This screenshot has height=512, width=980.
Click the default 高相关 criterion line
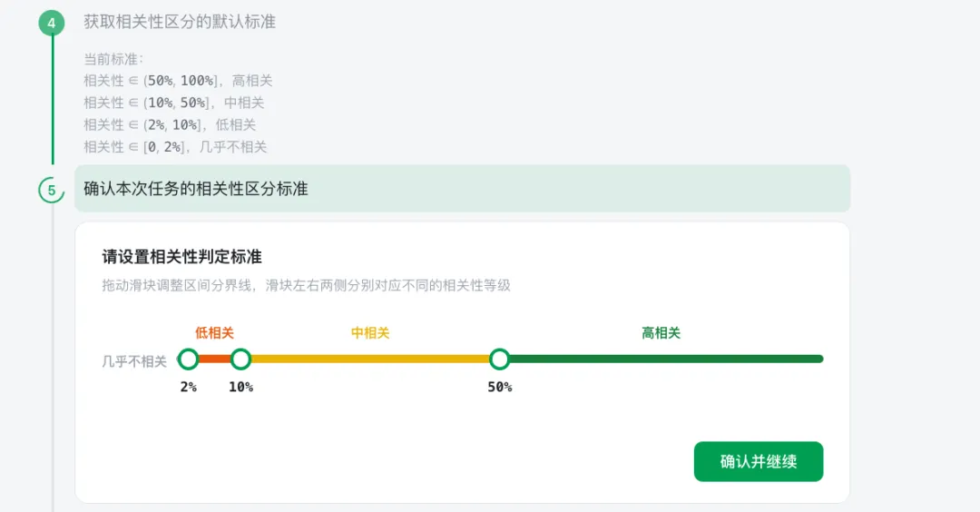coord(178,81)
